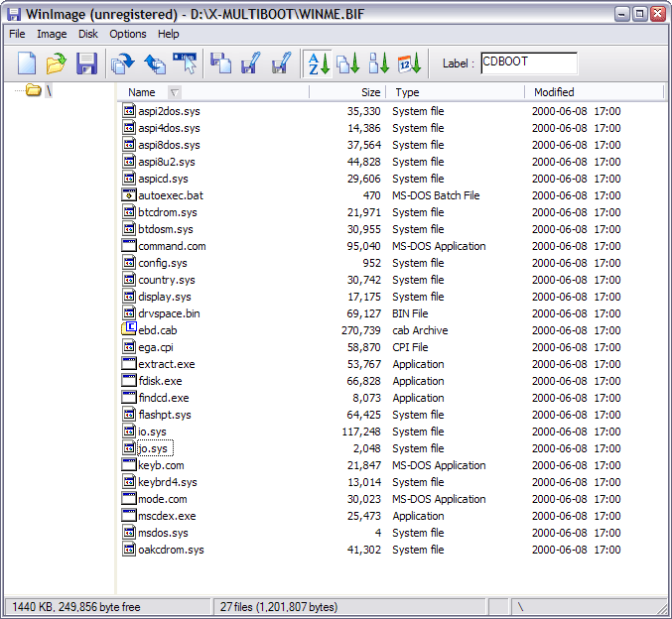Screen dimensions: 672x619
Task: Select the msdos.sys file icon
Action: coord(129,532)
